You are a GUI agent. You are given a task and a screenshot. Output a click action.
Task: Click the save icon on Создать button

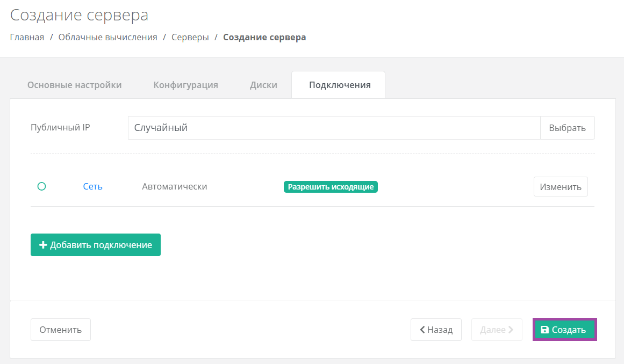point(545,330)
